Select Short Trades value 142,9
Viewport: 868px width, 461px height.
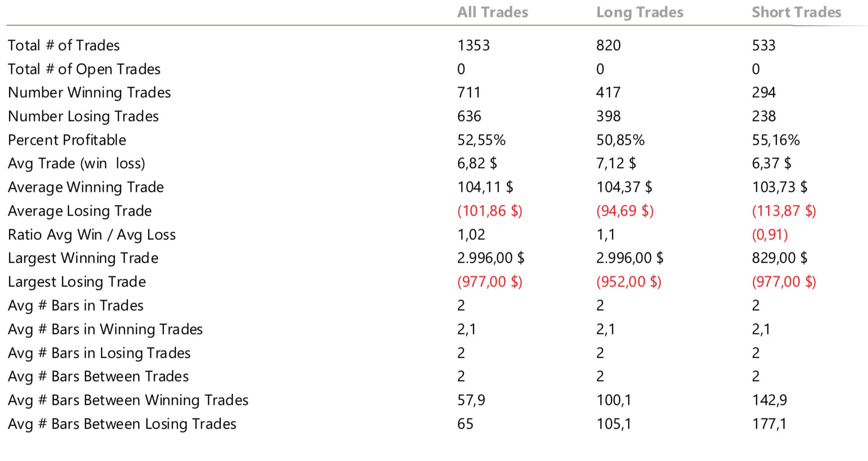(769, 400)
